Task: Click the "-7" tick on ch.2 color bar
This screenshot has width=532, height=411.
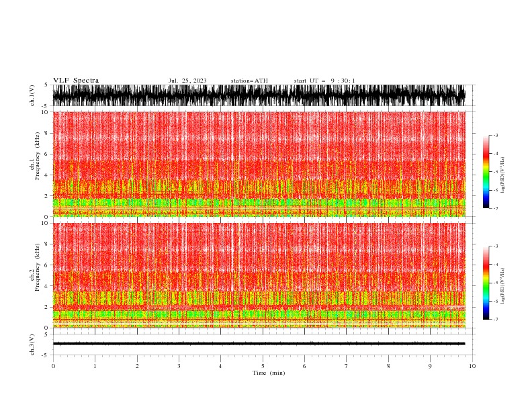Action: tap(496, 320)
